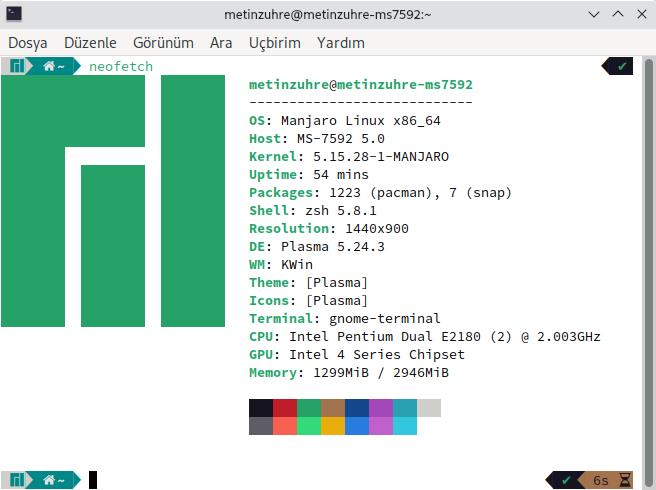The width and height of the screenshot is (656, 490).
Task: Click the window title 'metinzuhre@metinzuhre-ms7592:~'
Action: click(x=328, y=15)
